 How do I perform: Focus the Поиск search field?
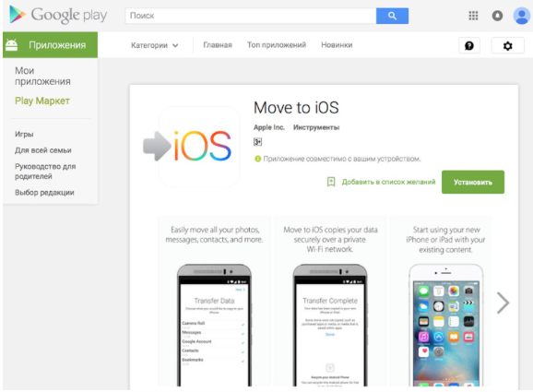click(251, 16)
